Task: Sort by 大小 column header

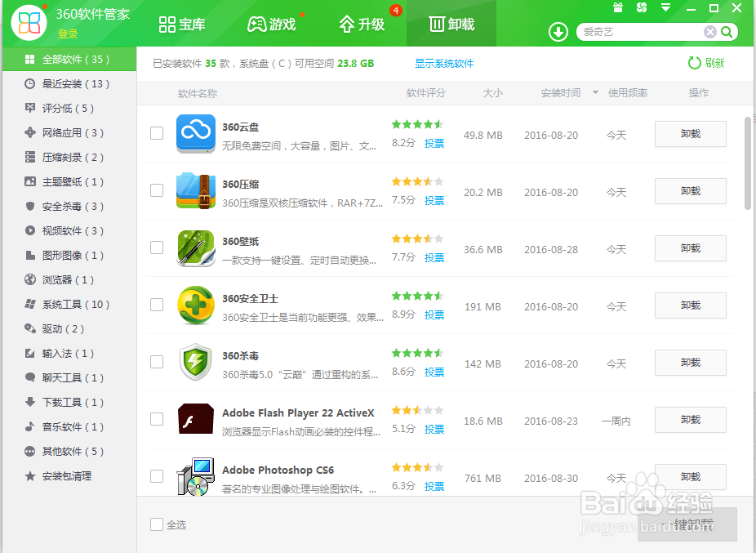Action: [493, 92]
